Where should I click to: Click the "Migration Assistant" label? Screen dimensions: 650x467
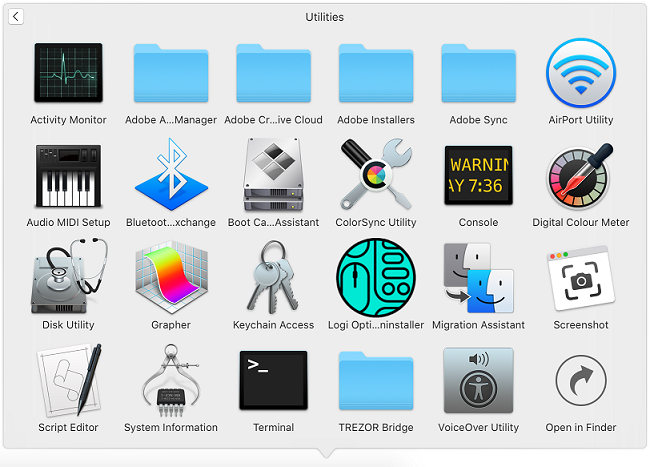(478, 325)
